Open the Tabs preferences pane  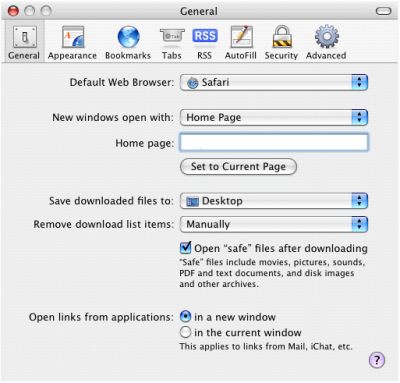[172, 42]
